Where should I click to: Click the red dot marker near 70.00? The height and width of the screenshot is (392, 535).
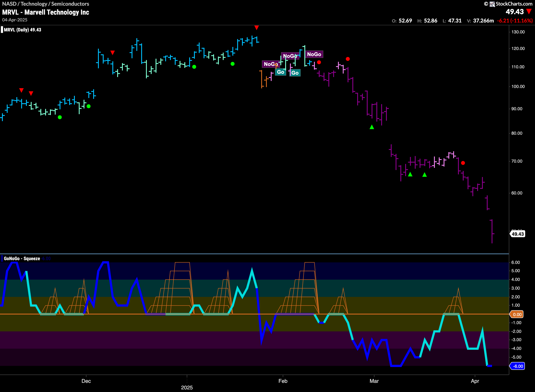[x=463, y=163]
